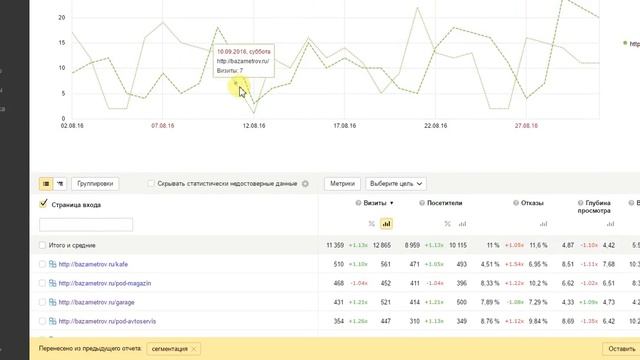Image resolution: width=640 pixels, height=360 pixels.
Task: Open page icon next to bazametrov.ru/pod-avtoservis
Action: (x=53, y=321)
